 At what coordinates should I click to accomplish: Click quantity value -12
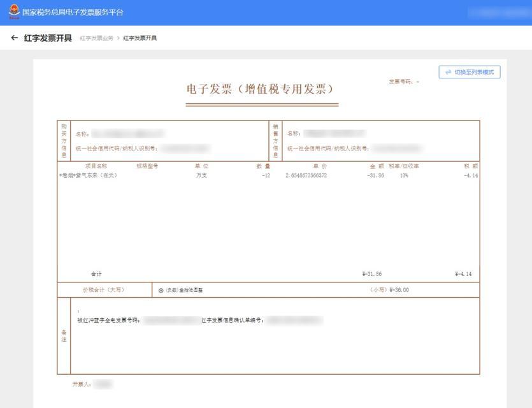click(266, 175)
